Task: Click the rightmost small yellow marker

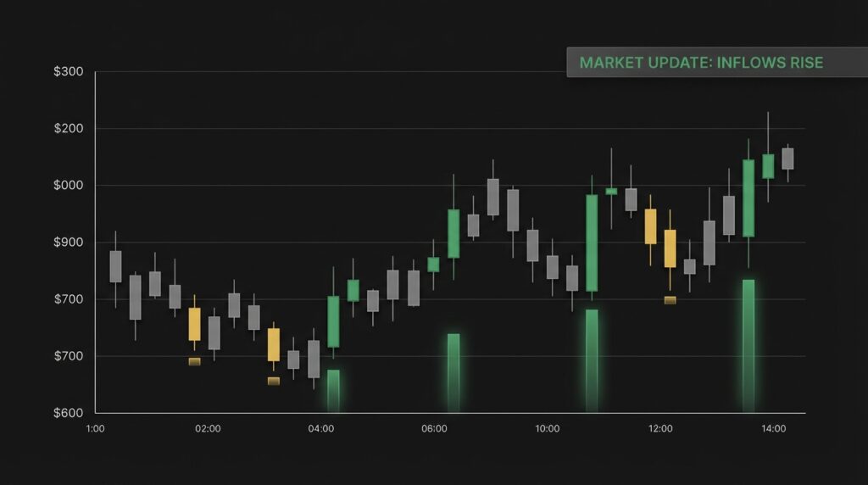Action: coord(670,300)
